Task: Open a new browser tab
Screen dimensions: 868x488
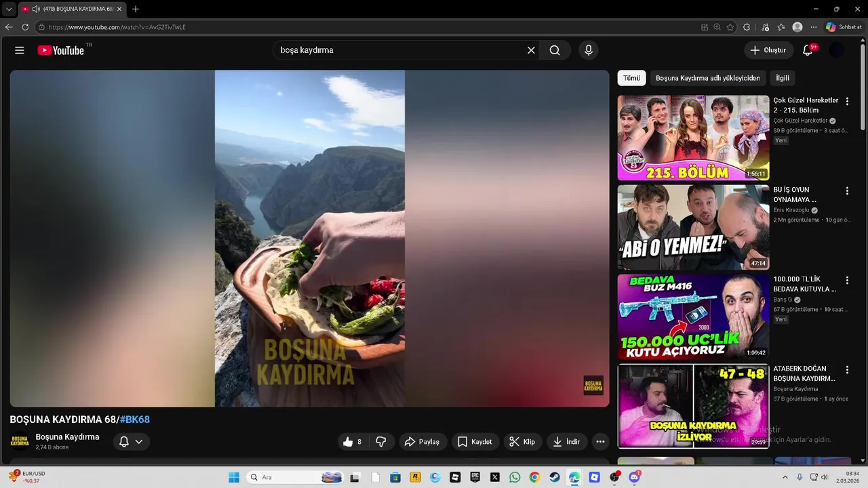Action: (136, 9)
